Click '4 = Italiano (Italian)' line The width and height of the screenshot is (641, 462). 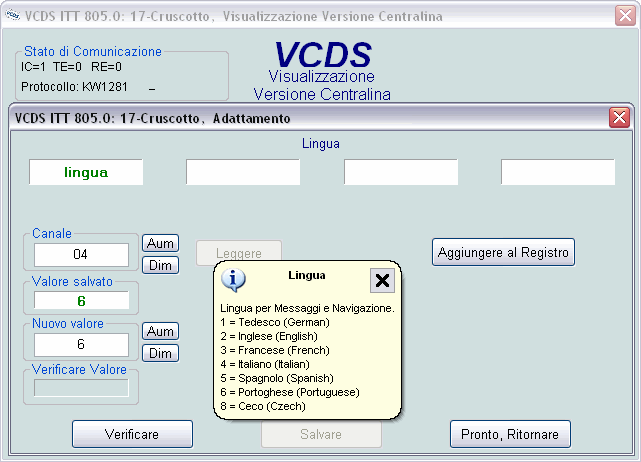264,364
